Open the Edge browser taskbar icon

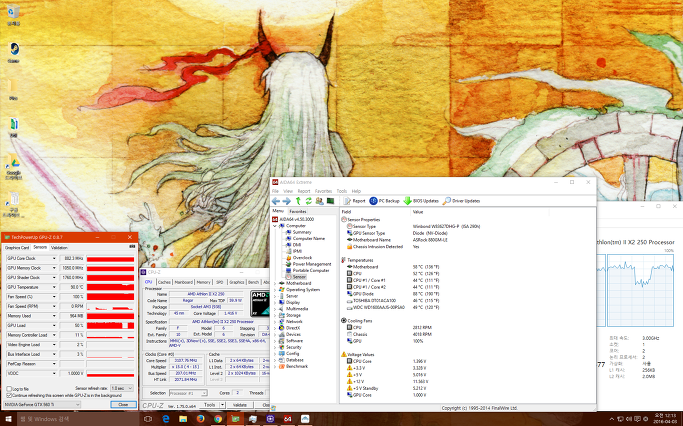click(x=166, y=419)
